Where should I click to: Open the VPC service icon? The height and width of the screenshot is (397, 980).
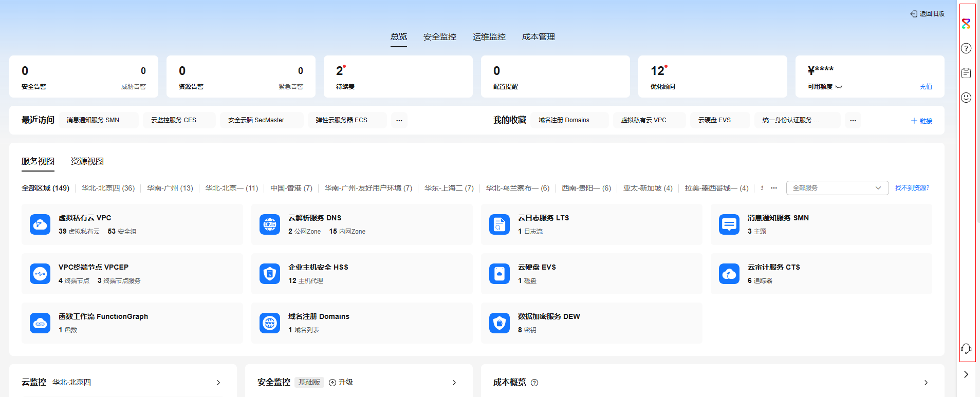click(x=40, y=224)
